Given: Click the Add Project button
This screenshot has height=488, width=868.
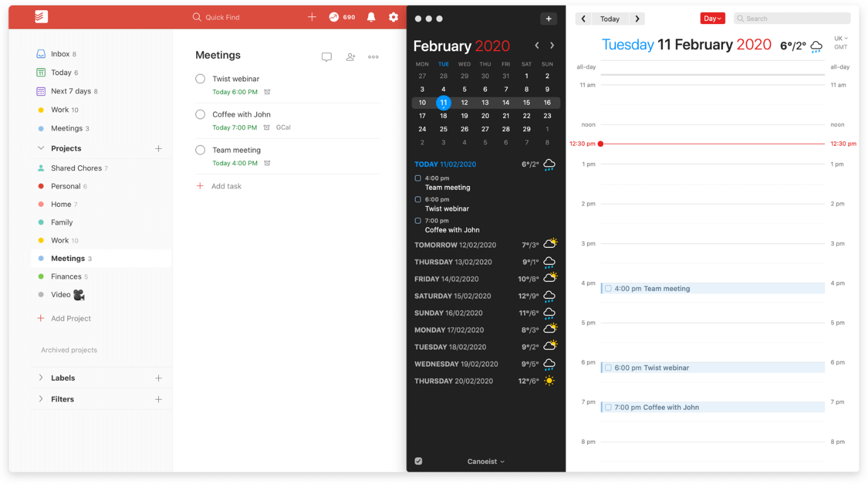Looking at the screenshot, I should coord(63,318).
